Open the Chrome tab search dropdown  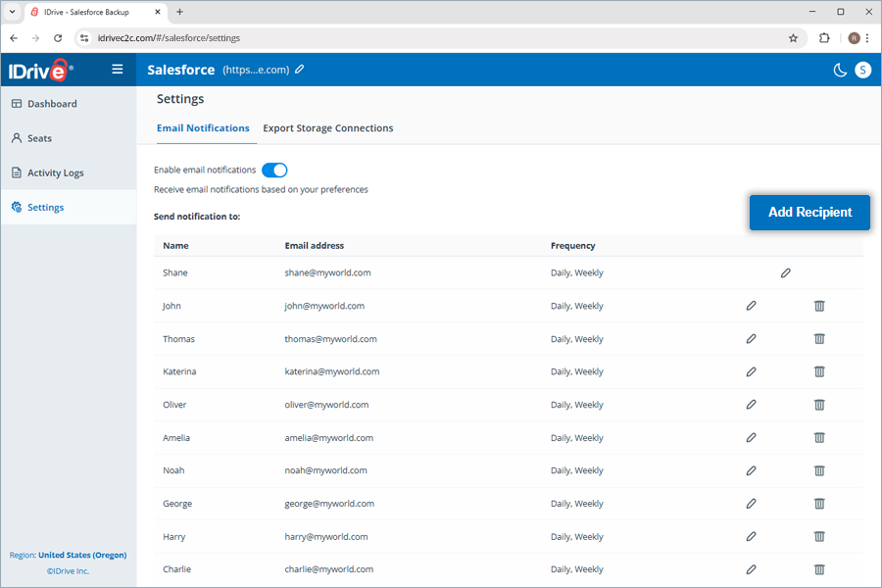[12, 12]
